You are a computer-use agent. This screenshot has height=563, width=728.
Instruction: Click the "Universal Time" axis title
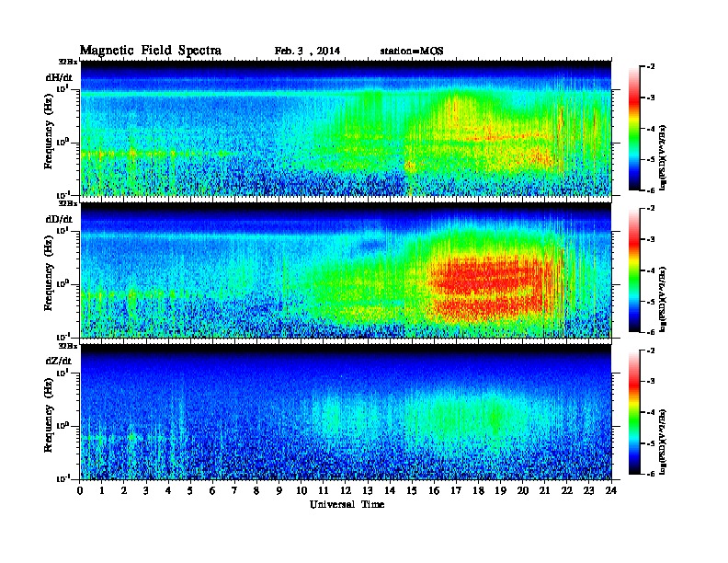click(347, 505)
